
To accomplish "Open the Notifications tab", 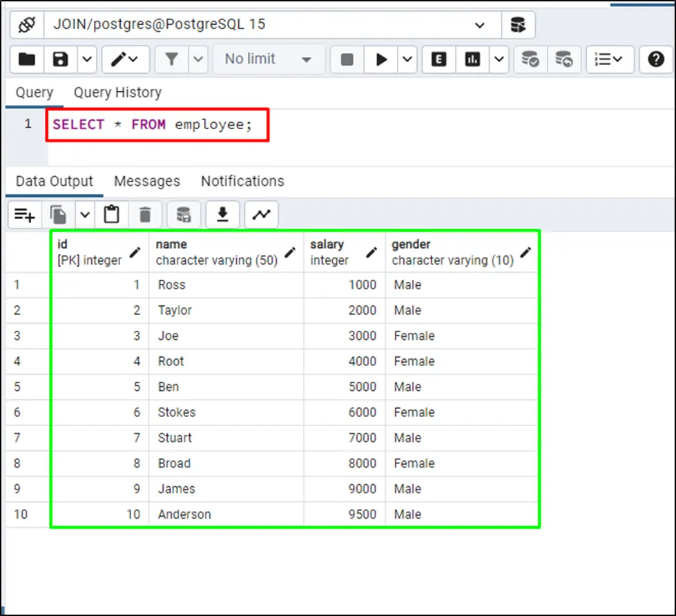I will click(242, 182).
